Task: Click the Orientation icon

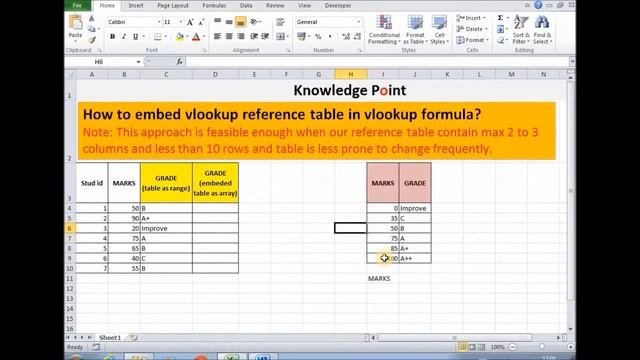Action: coord(255,22)
